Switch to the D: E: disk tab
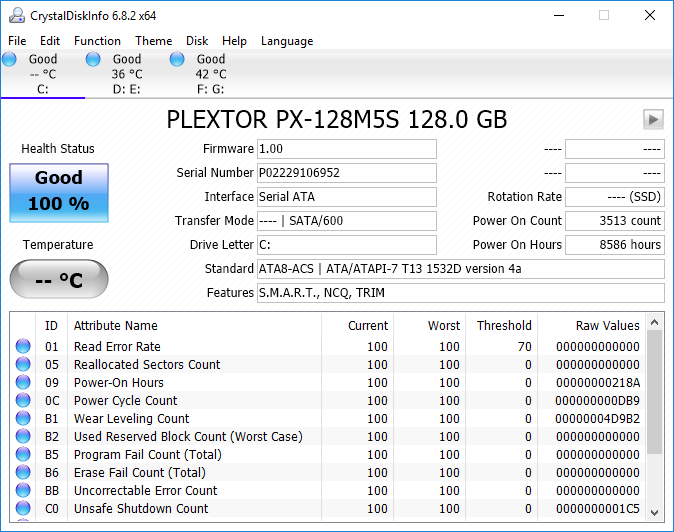The width and height of the screenshot is (674, 532). [126, 74]
